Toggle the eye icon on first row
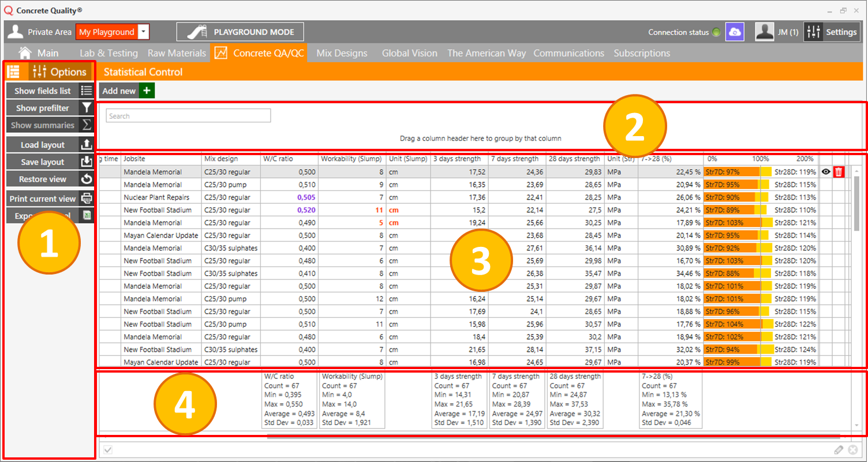 click(x=826, y=172)
